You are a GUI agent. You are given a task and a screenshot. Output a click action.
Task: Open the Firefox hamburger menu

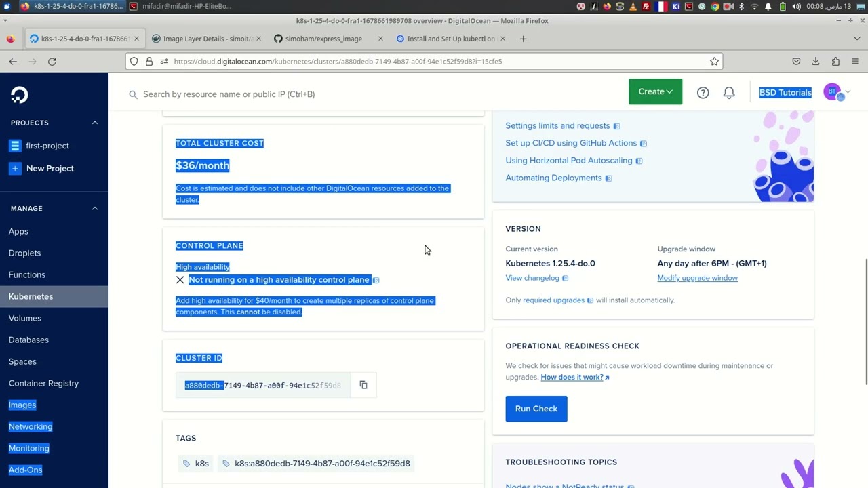855,61
